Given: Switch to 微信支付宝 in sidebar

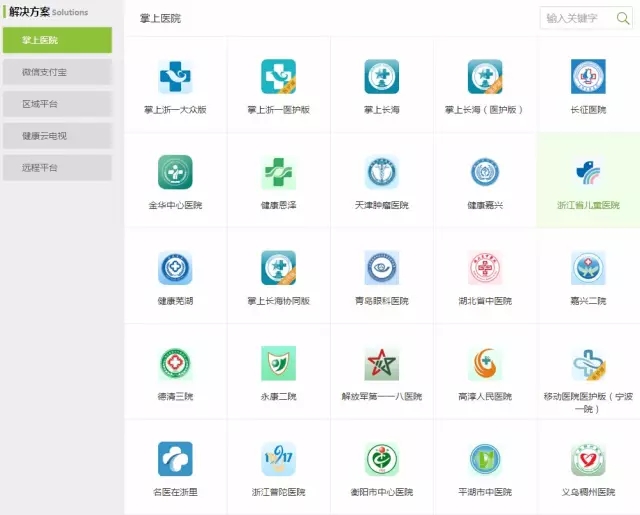Looking at the screenshot, I should (57, 72).
